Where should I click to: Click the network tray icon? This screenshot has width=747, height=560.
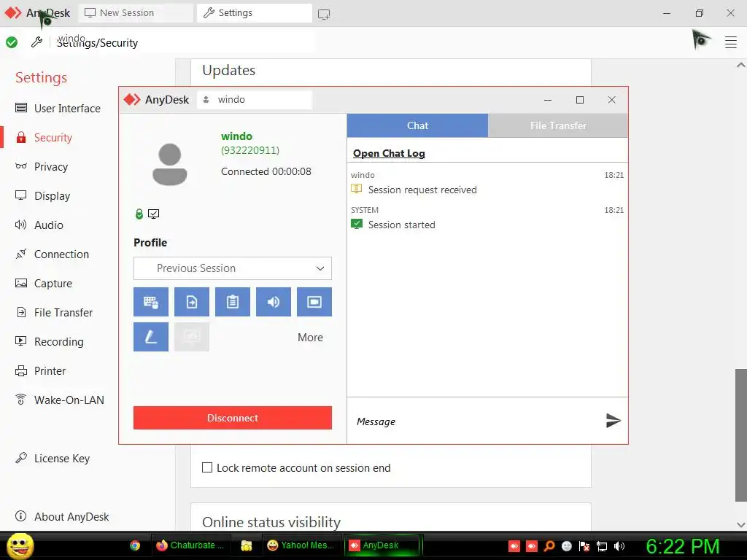pyautogui.click(x=602, y=546)
